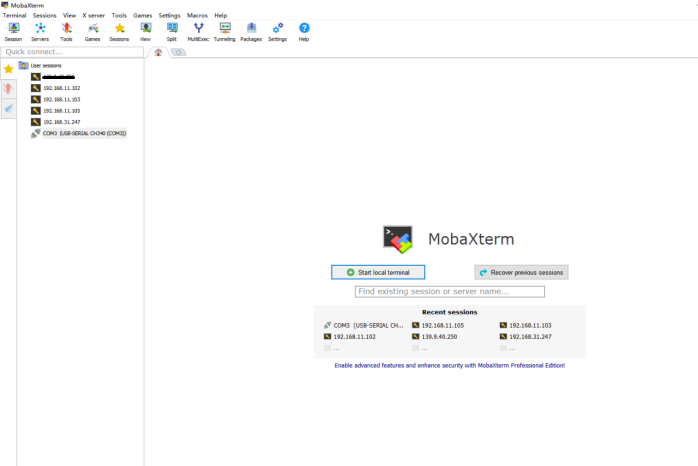Screen dimensions: 698x466
Task: Select the redacted session in the tree
Action: click(53, 77)
